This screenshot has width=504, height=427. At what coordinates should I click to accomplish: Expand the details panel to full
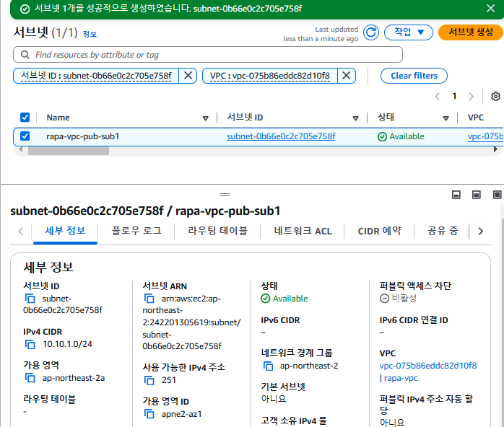[497, 195]
